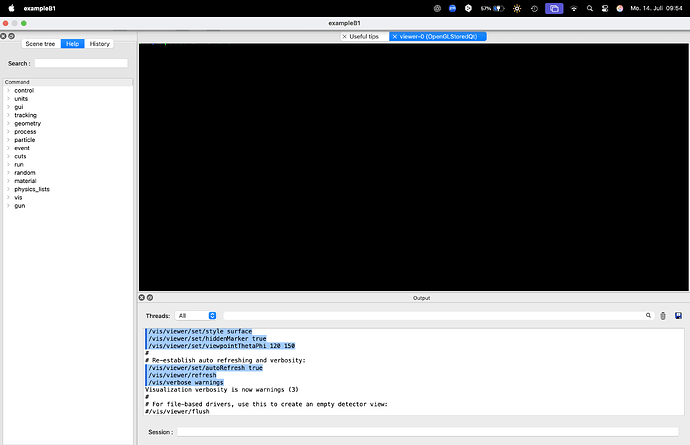Select the vis command entry
Viewport: 690px width, 445px height.
pyautogui.click(x=18, y=197)
